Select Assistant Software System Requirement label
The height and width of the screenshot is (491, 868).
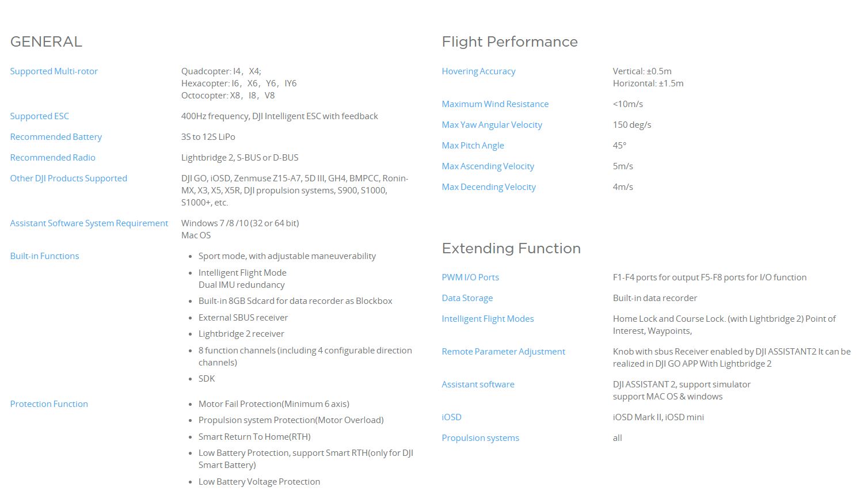pyautogui.click(x=89, y=223)
